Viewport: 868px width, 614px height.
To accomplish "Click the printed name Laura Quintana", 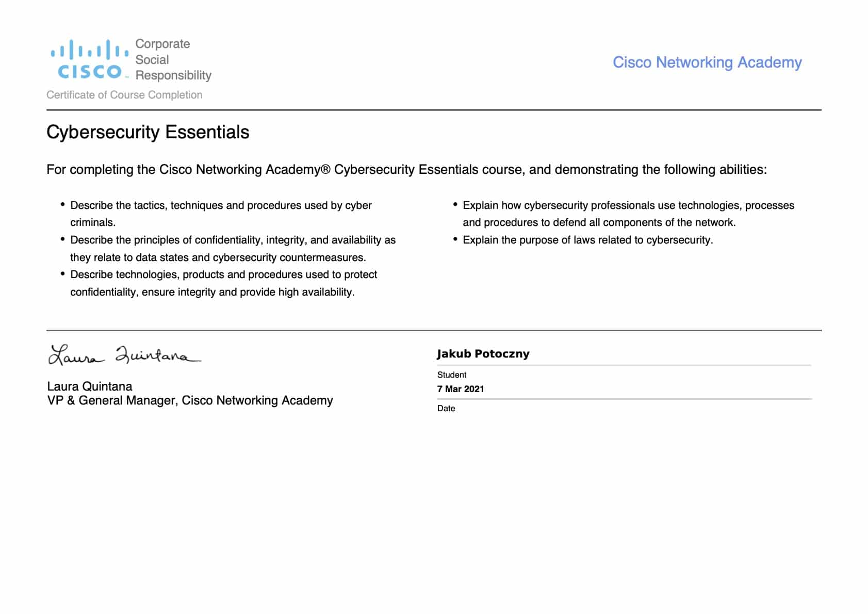I will (89, 386).
